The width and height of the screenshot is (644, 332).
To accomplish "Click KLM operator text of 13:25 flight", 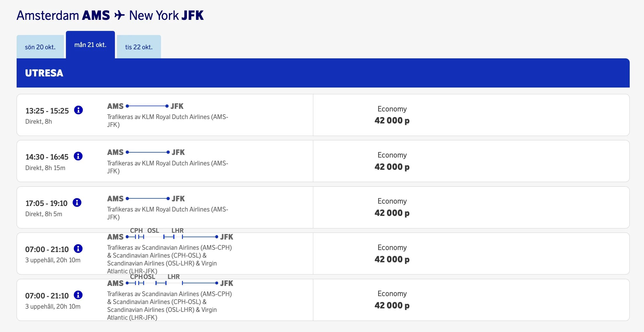I will 168,121.
